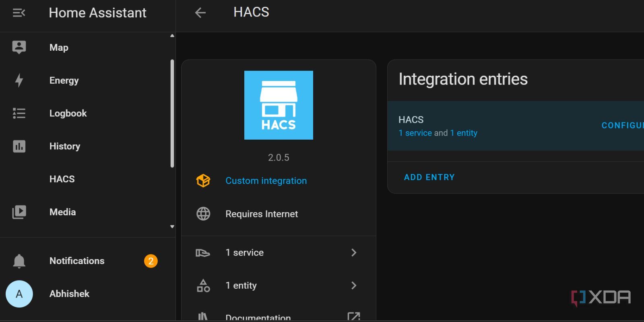Click the History chart icon

tap(19, 146)
